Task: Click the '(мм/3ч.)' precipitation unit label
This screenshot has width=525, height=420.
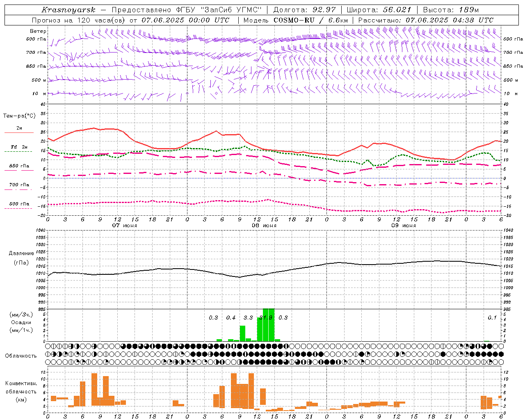Action: (x=21, y=315)
